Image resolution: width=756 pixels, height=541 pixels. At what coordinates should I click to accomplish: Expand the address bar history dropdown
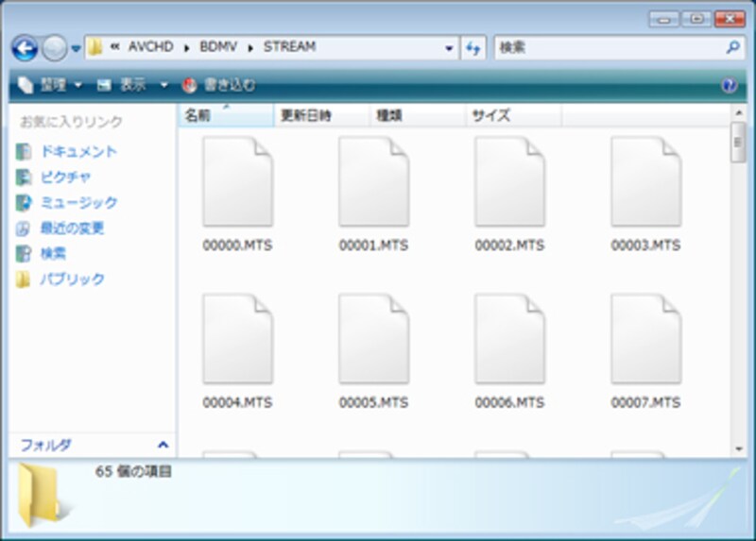tap(449, 48)
